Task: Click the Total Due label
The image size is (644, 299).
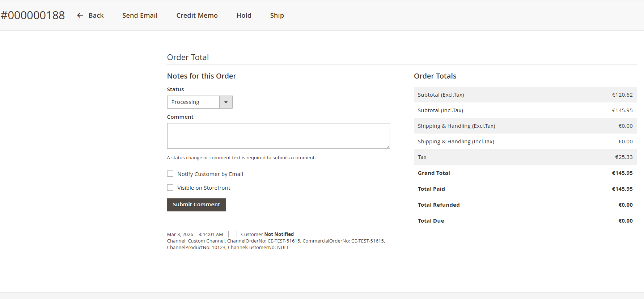Action: pyautogui.click(x=431, y=221)
